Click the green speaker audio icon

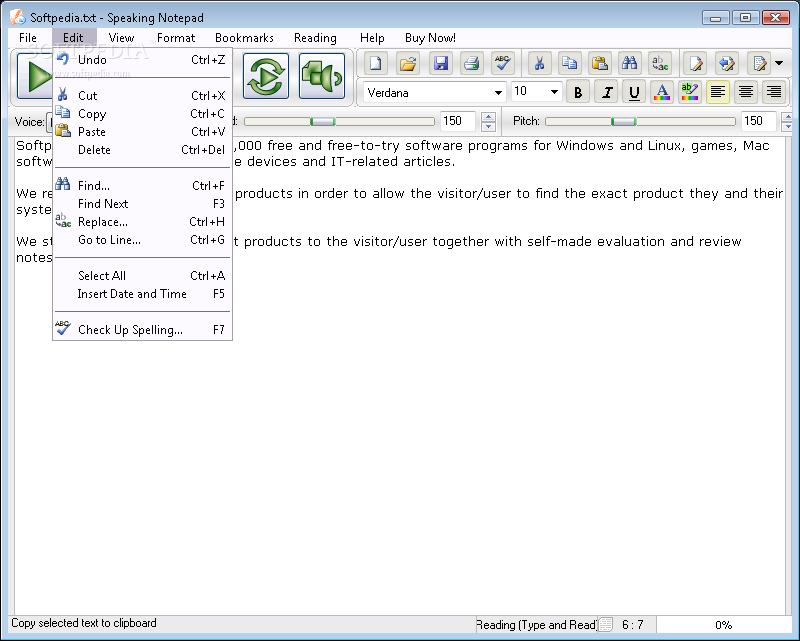(x=322, y=76)
